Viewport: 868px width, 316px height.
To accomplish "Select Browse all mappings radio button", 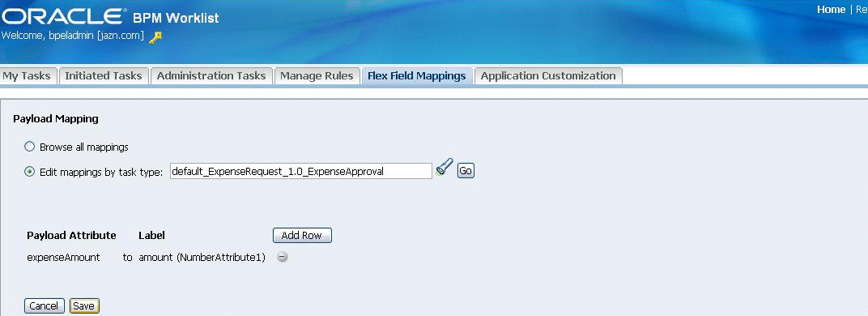I will [30, 147].
